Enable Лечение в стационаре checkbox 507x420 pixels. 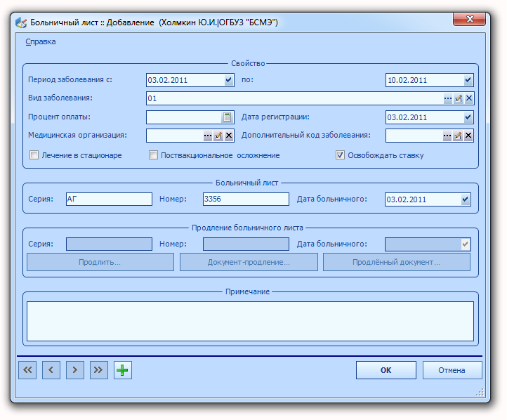coord(34,155)
